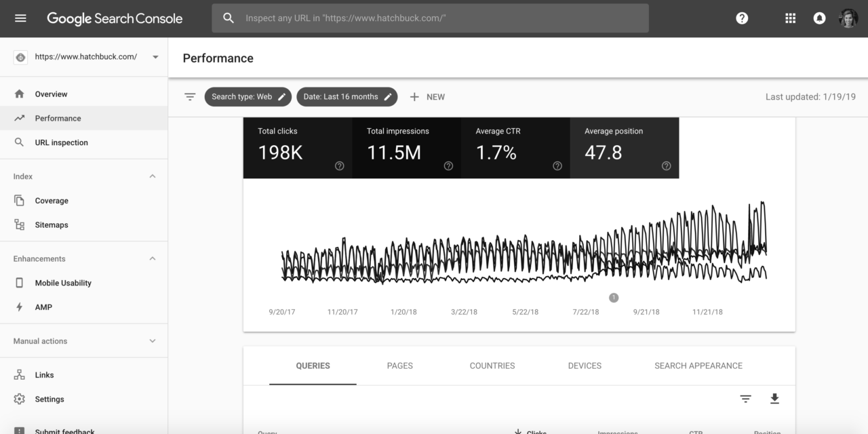Open the main hamburger menu
This screenshot has height=434, width=868.
(20, 18)
